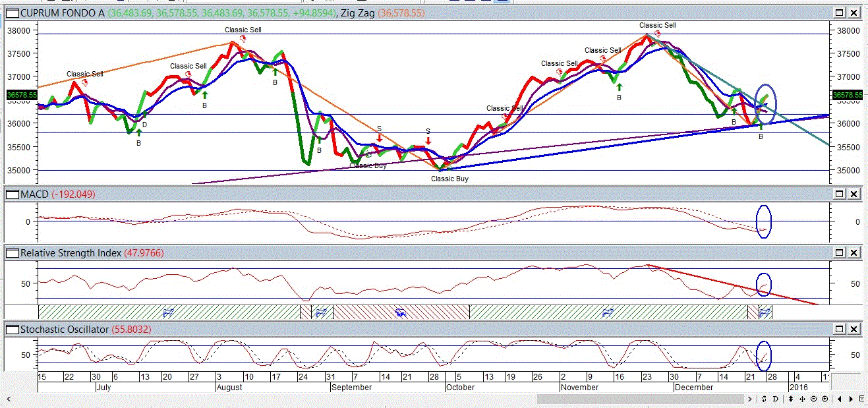Maximize the MACD panel
The image size is (868, 408).
coord(839,194)
